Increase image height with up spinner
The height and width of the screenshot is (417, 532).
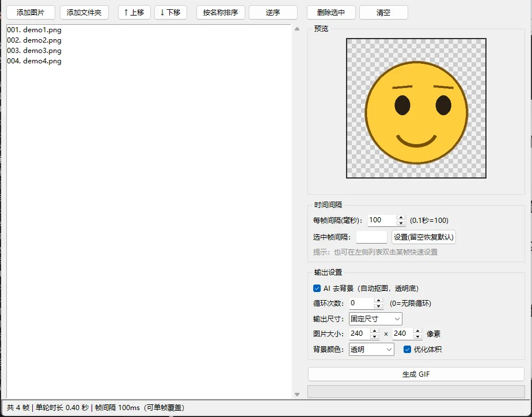point(418,331)
